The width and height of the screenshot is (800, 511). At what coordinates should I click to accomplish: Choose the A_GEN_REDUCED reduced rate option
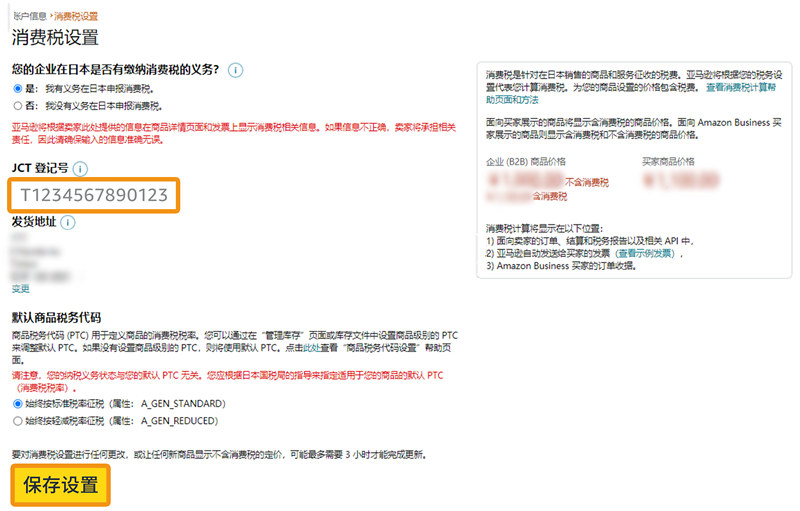pyautogui.click(x=17, y=421)
